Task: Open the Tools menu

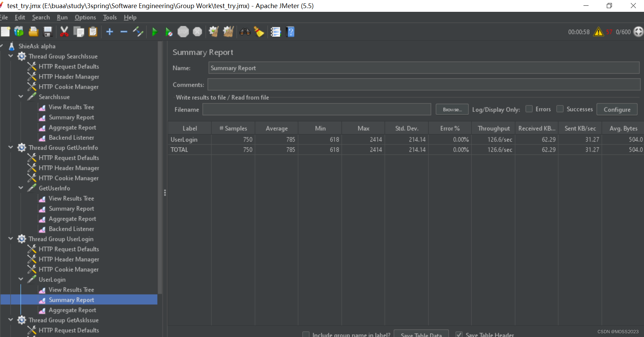Action: click(x=110, y=17)
